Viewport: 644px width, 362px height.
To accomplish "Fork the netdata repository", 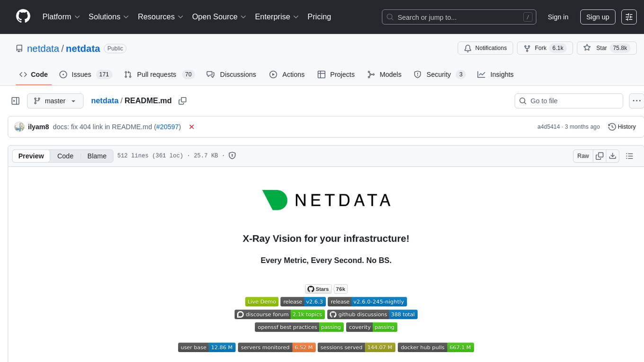I will tap(545, 48).
